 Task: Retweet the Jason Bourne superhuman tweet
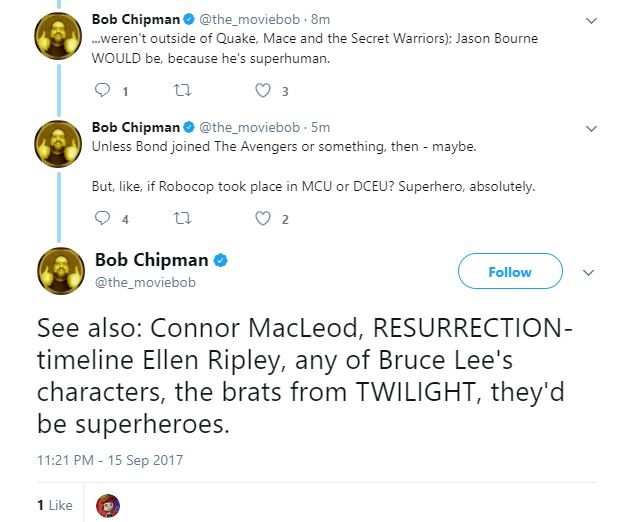pyautogui.click(x=182, y=90)
